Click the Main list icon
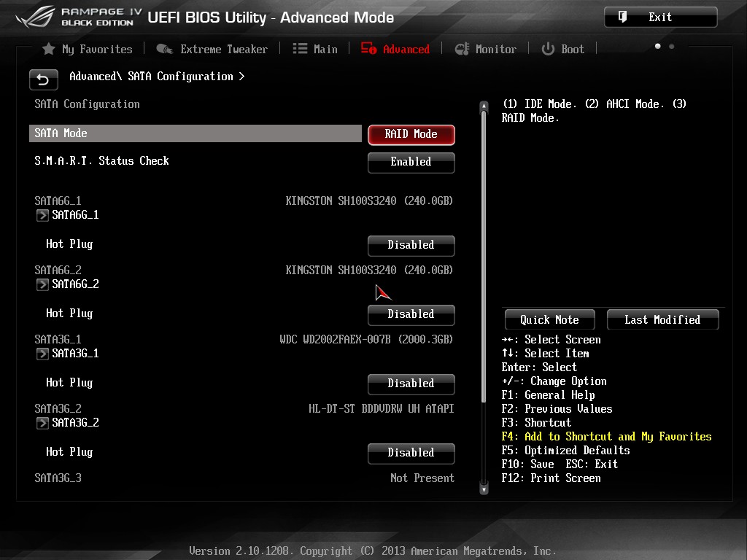 (300, 49)
